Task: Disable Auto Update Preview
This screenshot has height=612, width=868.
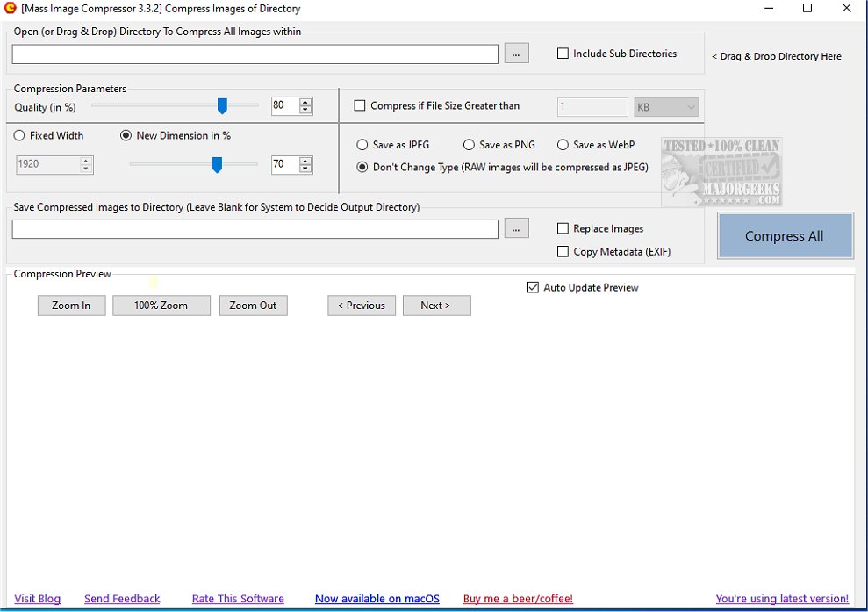Action: (x=532, y=287)
